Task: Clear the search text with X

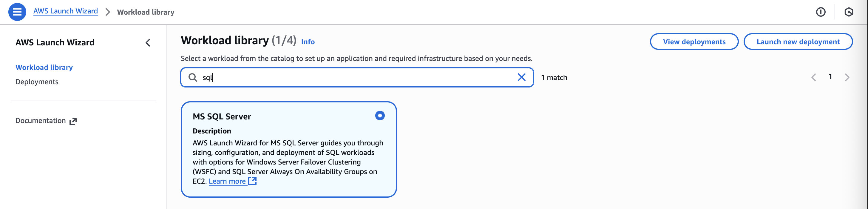Action: (522, 78)
